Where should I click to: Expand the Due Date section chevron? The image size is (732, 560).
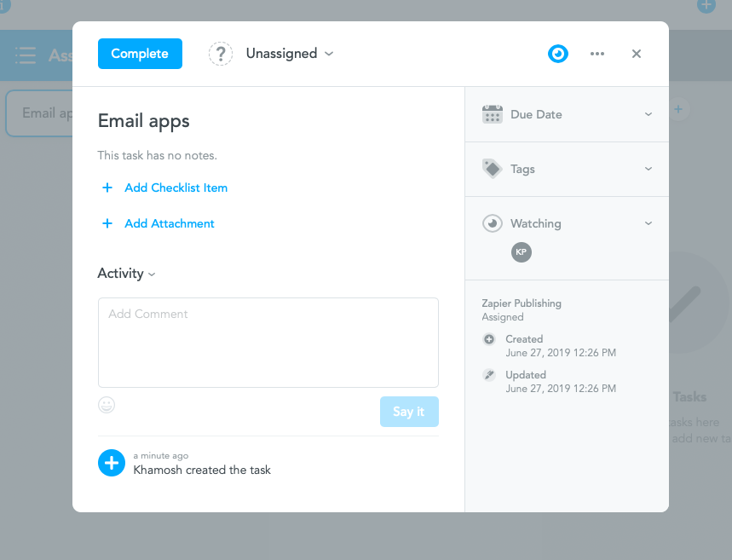[x=648, y=114]
